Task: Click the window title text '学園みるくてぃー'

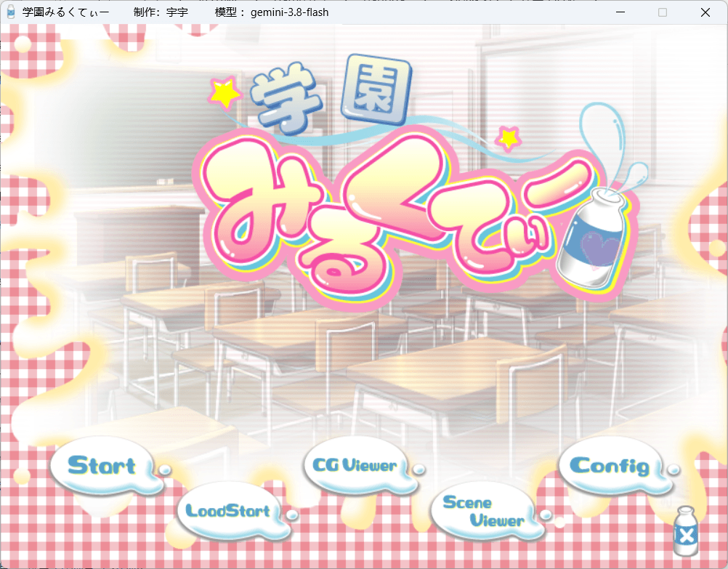Action: (65, 12)
